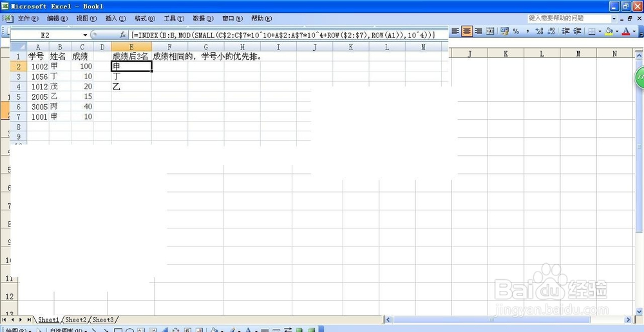This screenshot has height=332, width=644.
Task: Select cell with score 100
Action: click(82, 66)
